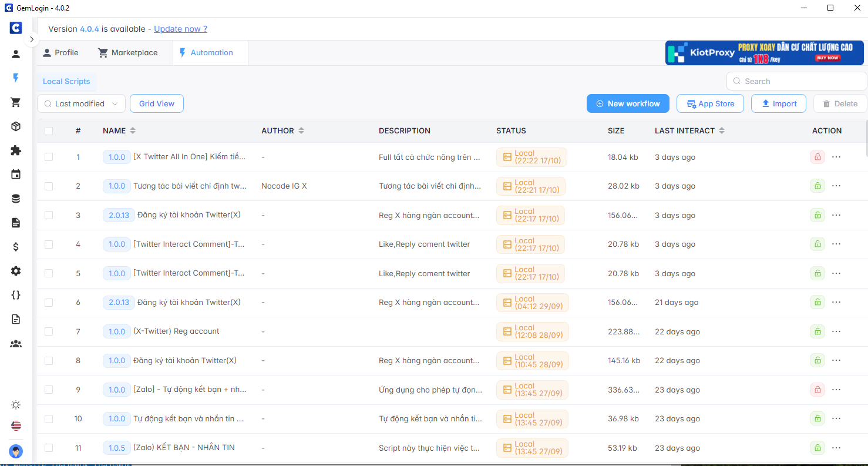The height and width of the screenshot is (466, 868).
Task: Toggle light theme sun icon
Action: tap(16, 405)
